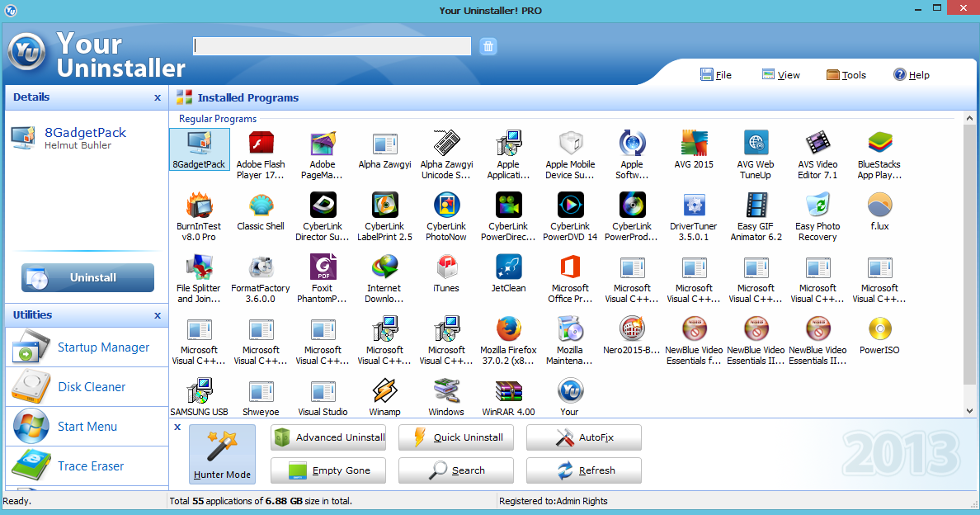Select the 8GadgetPack program icon

click(199, 144)
